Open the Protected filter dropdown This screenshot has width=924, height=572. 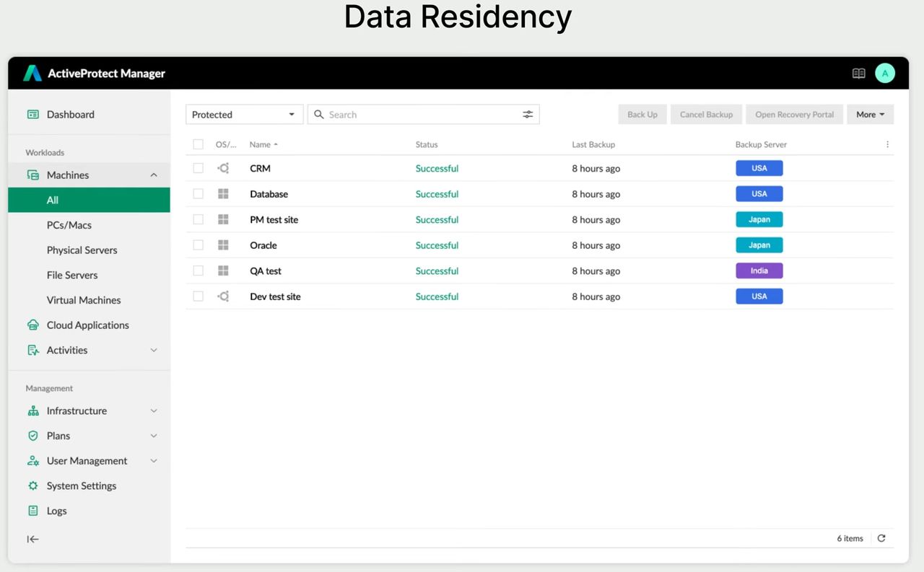coord(243,115)
